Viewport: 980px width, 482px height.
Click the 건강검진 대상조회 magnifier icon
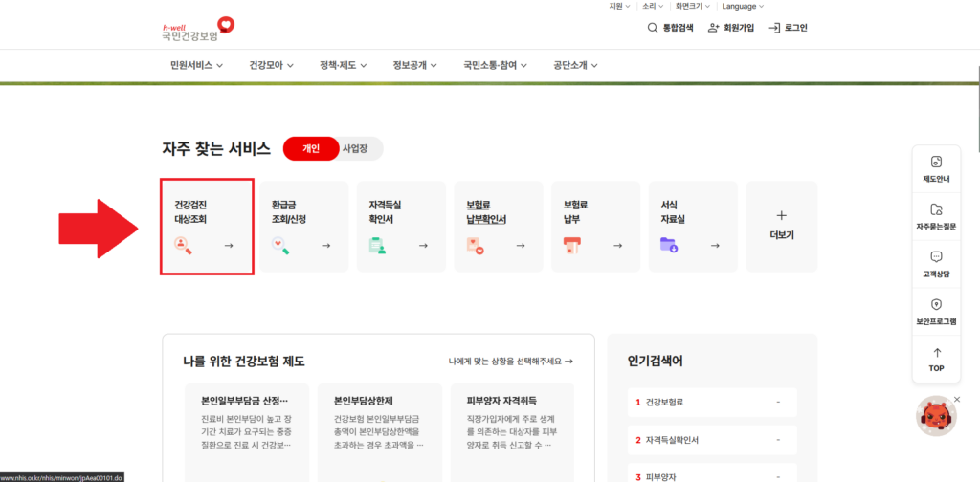(x=183, y=246)
